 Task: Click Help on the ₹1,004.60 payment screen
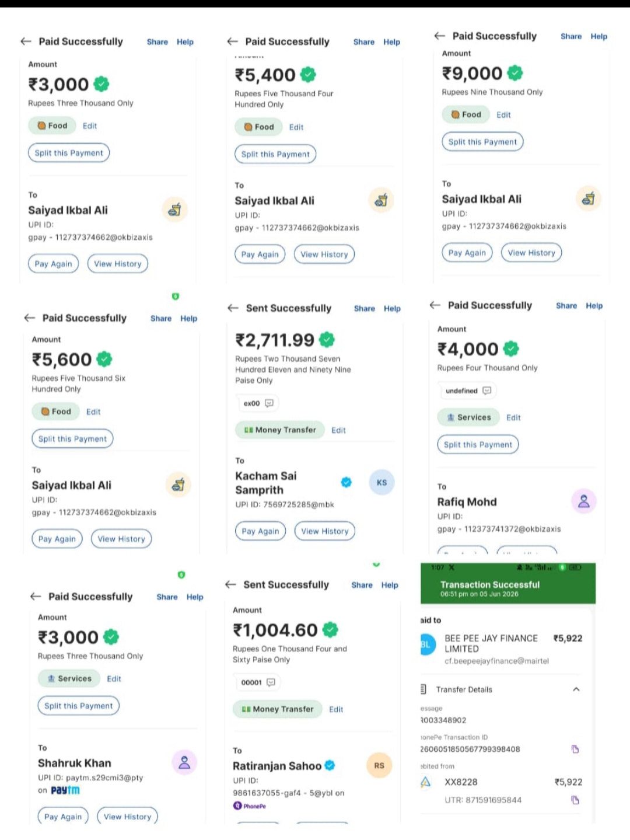click(390, 585)
